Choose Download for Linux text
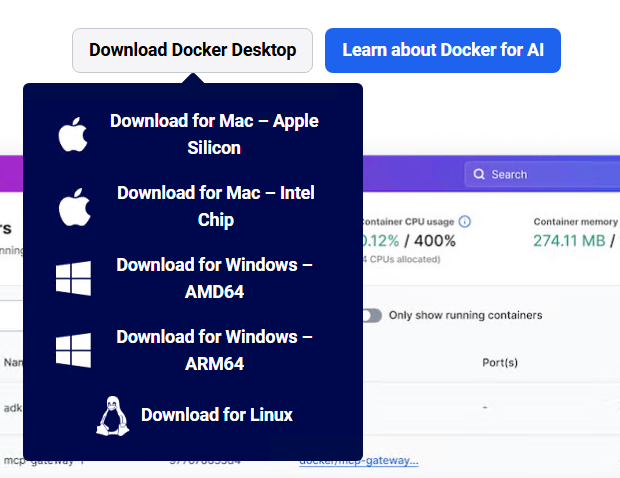The height and width of the screenshot is (478, 620). click(217, 414)
